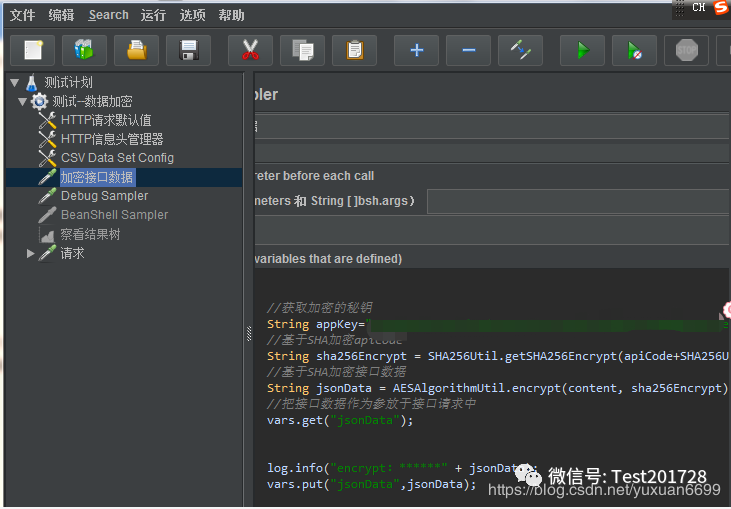This screenshot has width=731, height=509.
Task: Click the String sha256Encrypt code line
Action: click(497, 357)
